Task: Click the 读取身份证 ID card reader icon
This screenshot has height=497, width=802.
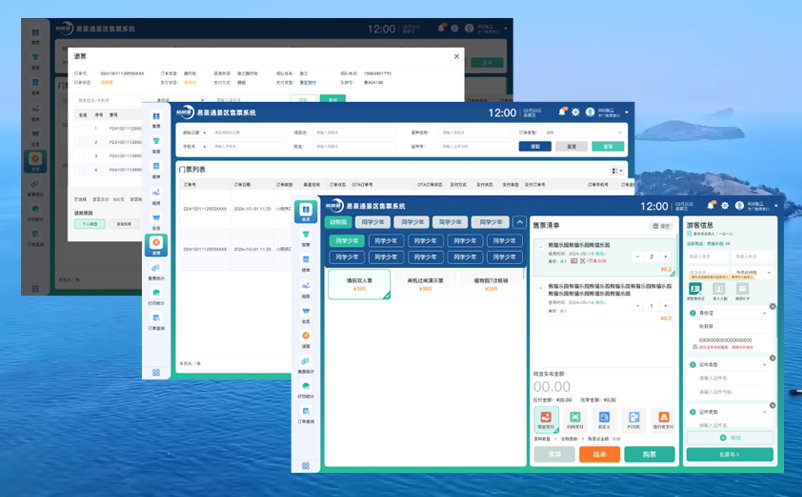Action: point(696,290)
